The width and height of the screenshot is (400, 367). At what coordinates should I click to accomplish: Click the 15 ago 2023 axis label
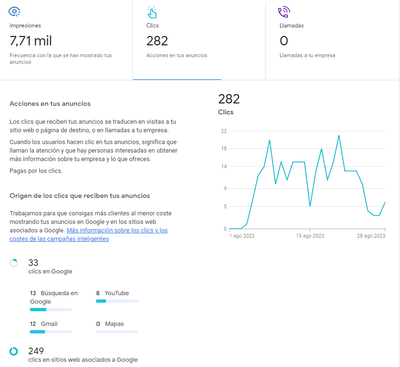pos(310,236)
